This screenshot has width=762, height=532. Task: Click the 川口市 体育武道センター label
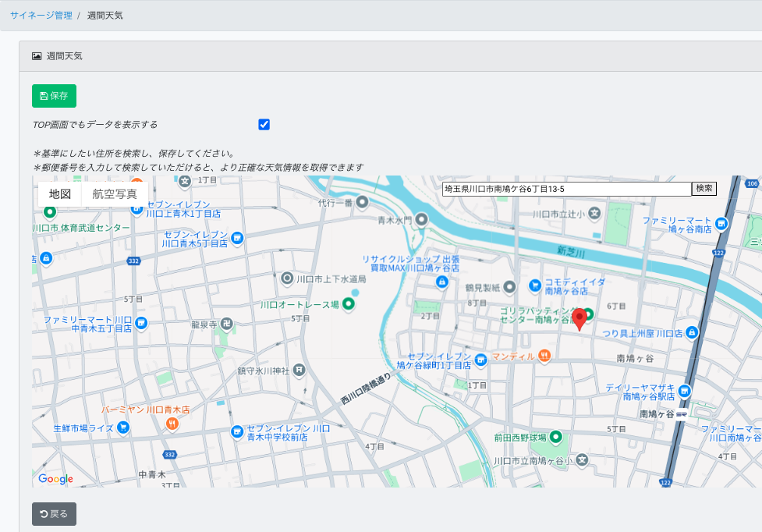point(81,228)
